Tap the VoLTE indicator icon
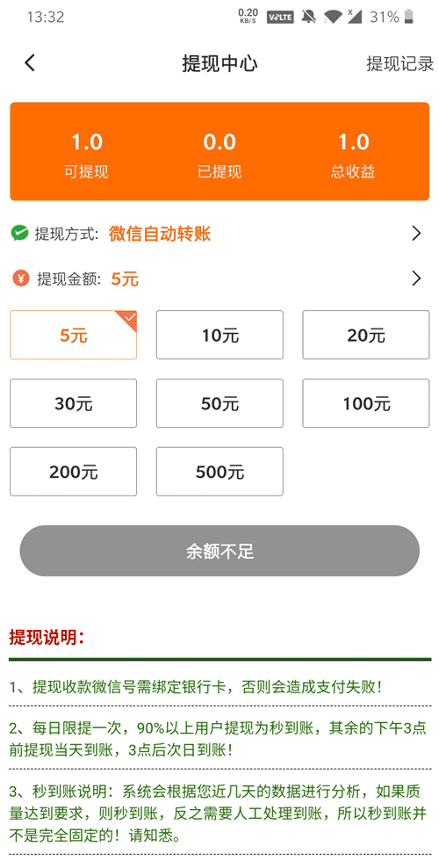 [279, 18]
